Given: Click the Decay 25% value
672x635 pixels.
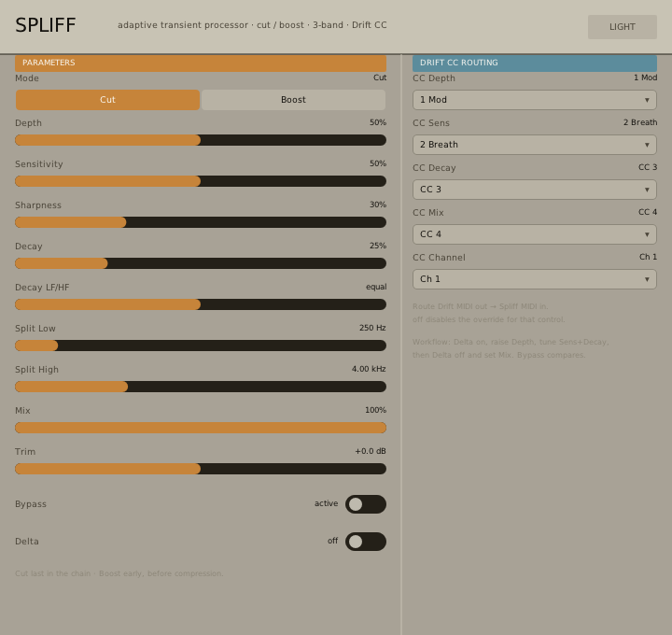Looking at the screenshot, I should click(378, 247).
